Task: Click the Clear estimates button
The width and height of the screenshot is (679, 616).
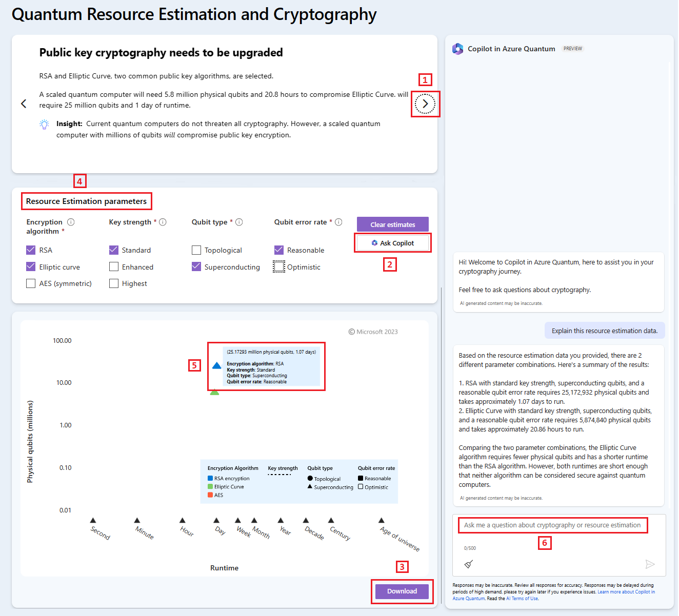Action: click(x=392, y=224)
